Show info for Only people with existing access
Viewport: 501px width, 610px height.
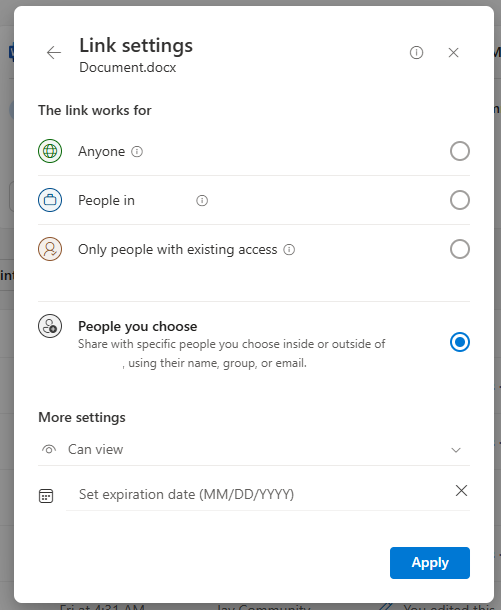289,249
